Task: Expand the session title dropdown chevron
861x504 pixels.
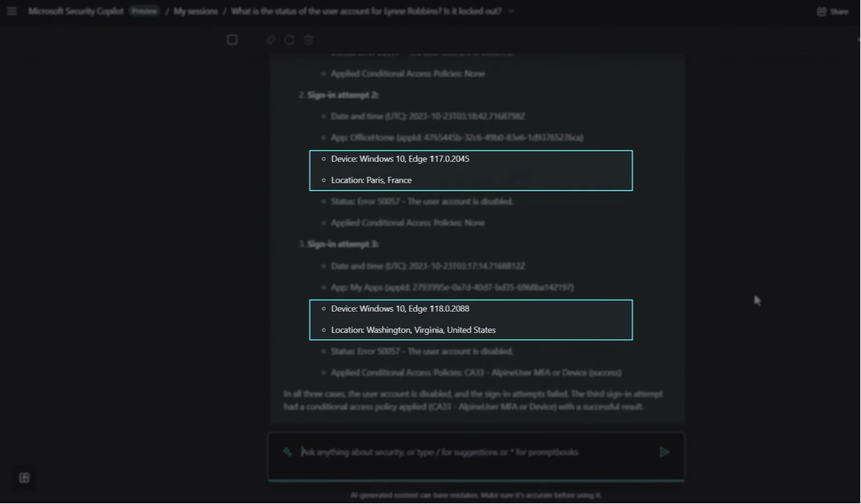Action: (511, 12)
